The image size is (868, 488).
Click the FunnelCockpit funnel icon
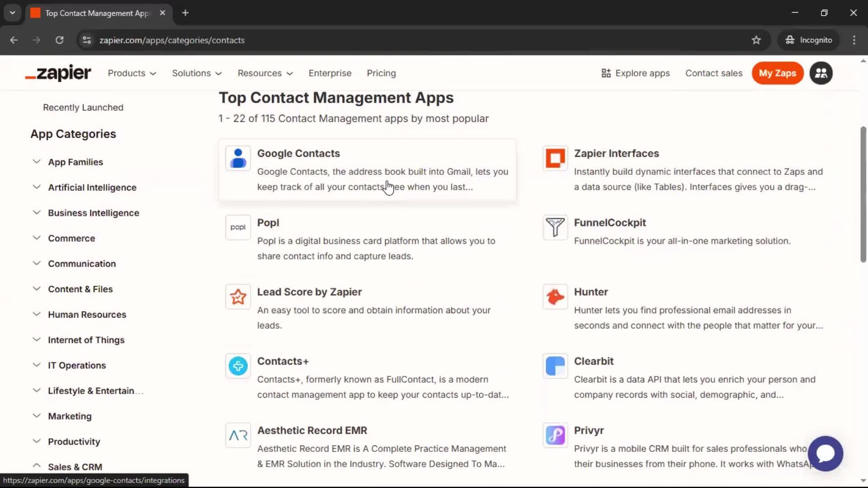tap(555, 227)
